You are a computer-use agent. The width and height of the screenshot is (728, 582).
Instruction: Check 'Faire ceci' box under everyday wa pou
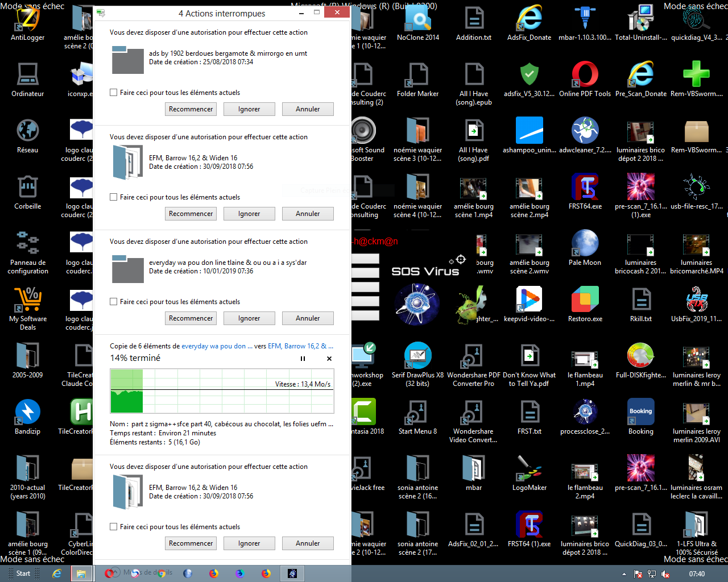114,302
